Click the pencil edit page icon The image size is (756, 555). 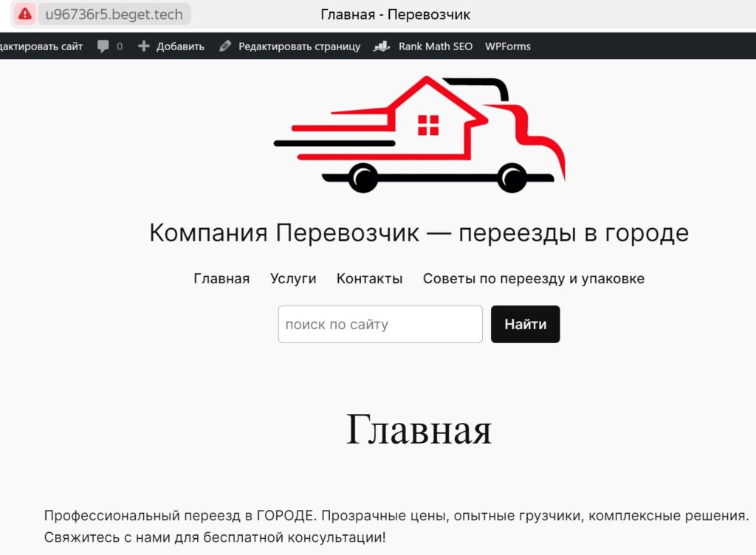tap(225, 46)
